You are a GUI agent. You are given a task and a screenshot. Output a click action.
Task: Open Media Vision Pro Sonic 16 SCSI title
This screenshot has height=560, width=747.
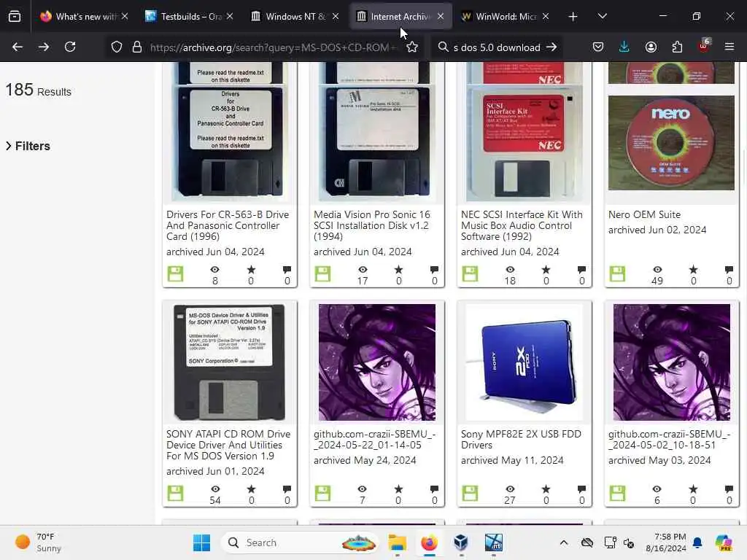pos(371,226)
